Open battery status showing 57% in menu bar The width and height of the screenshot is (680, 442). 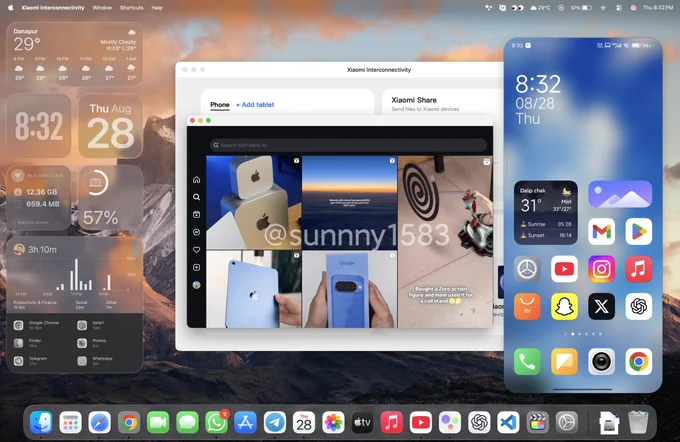[x=581, y=7]
